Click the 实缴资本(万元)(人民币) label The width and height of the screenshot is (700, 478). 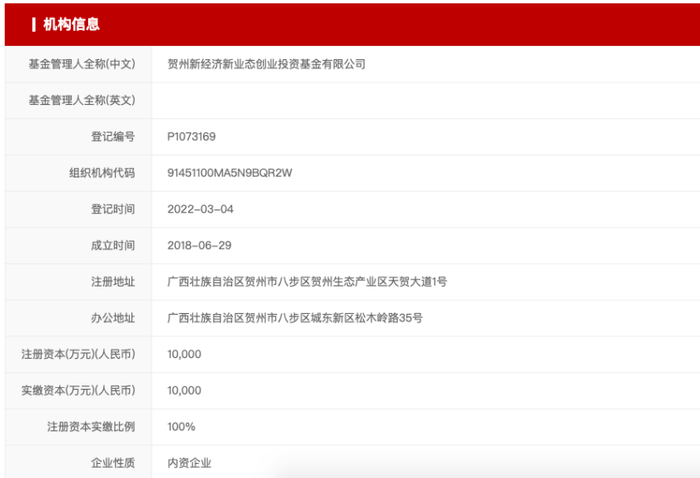pos(79,391)
